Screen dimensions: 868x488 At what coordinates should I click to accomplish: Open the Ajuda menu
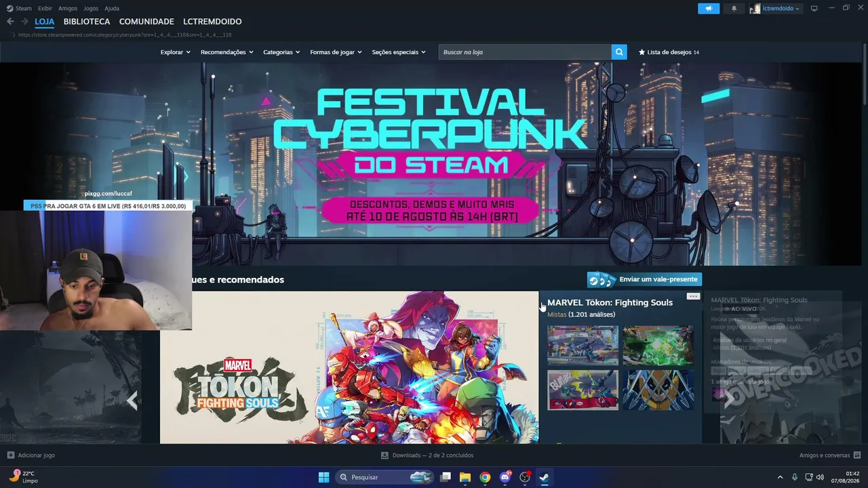tap(112, 8)
